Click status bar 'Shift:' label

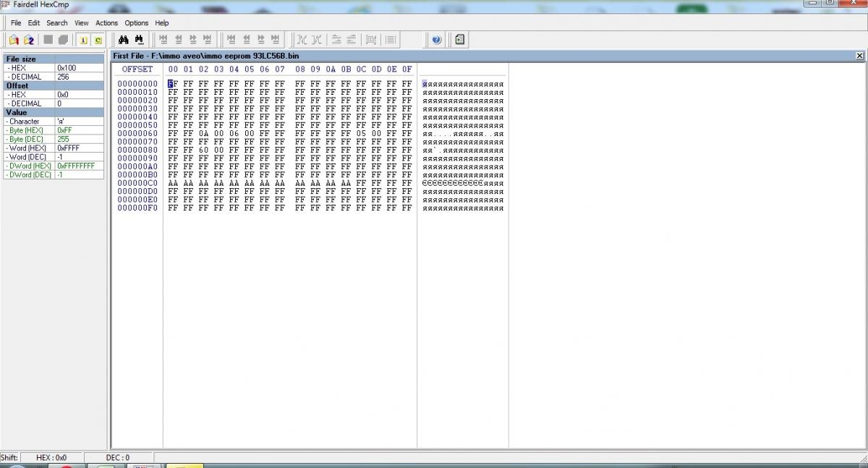(x=9, y=457)
